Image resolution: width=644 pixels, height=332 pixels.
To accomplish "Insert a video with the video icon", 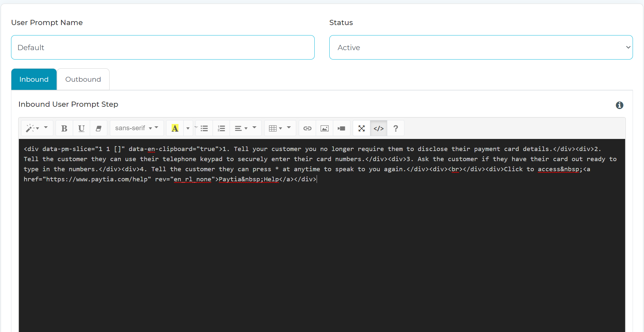I will click(341, 128).
